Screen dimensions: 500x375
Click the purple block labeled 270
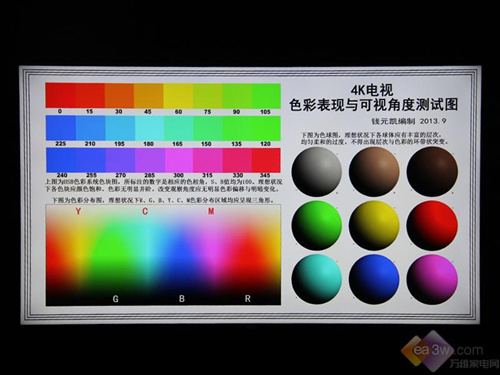[120, 160]
